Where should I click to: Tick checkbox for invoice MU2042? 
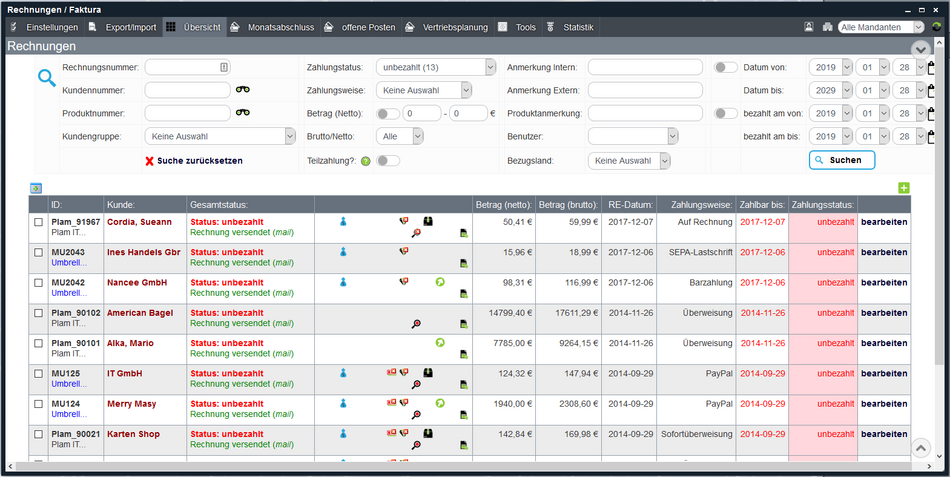click(38, 282)
